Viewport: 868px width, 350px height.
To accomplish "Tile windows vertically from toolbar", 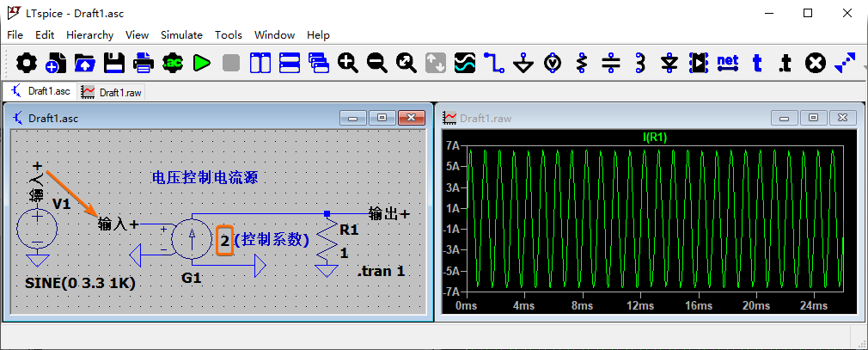I will tap(260, 63).
